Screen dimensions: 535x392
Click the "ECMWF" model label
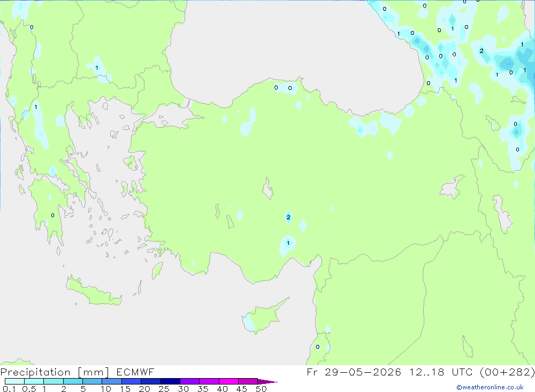click(x=135, y=372)
